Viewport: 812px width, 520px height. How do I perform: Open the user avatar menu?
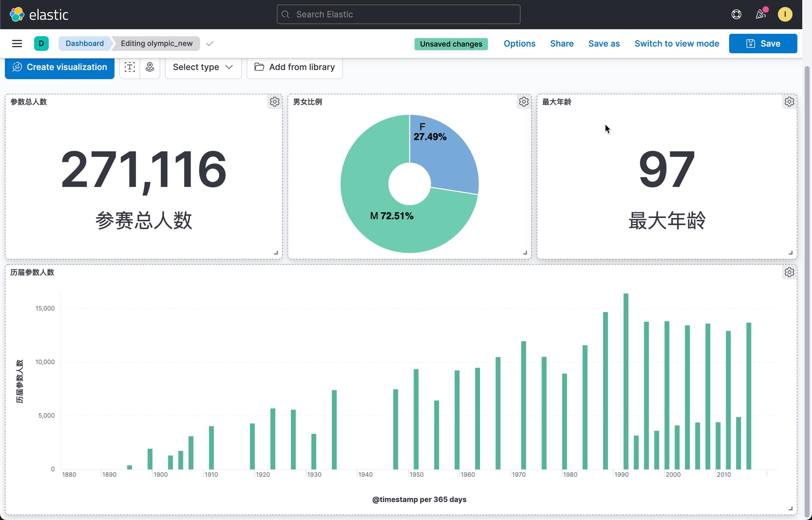785,14
